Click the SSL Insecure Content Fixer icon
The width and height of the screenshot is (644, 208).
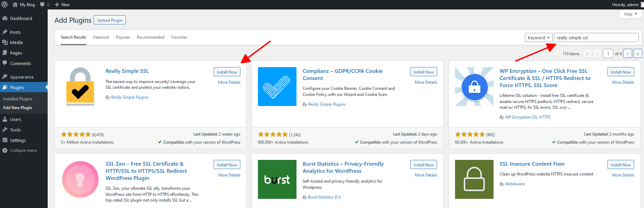pos(474,179)
